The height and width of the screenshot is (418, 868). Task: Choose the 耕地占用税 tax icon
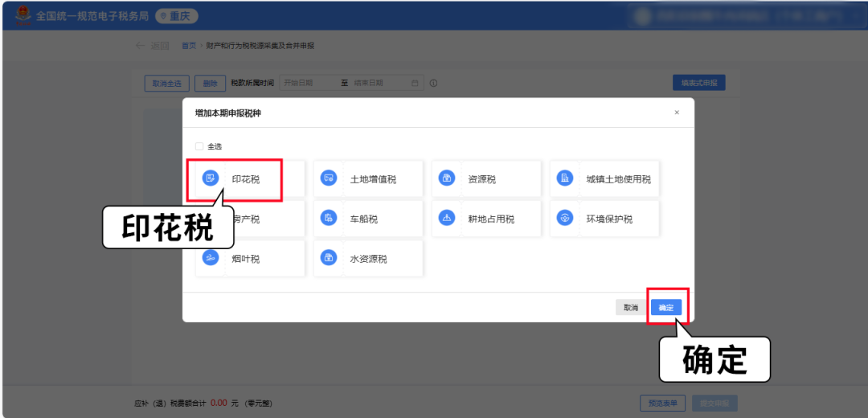(446, 218)
